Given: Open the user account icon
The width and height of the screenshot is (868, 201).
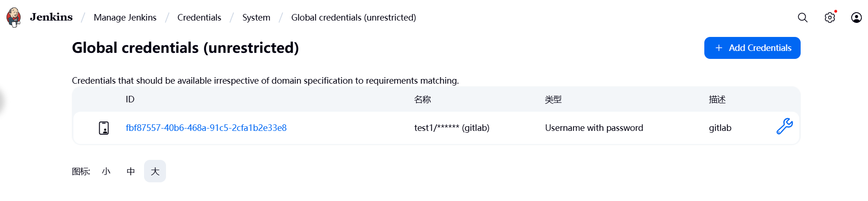Looking at the screenshot, I should click(856, 18).
